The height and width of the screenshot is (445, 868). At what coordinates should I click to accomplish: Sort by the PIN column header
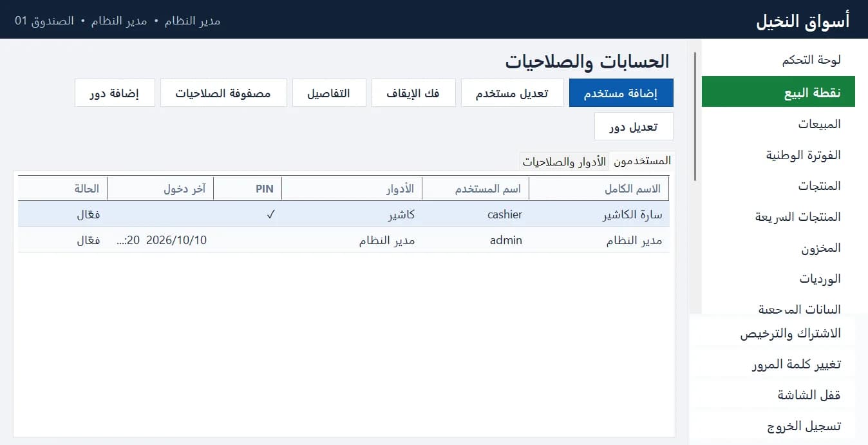pyautogui.click(x=248, y=189)
